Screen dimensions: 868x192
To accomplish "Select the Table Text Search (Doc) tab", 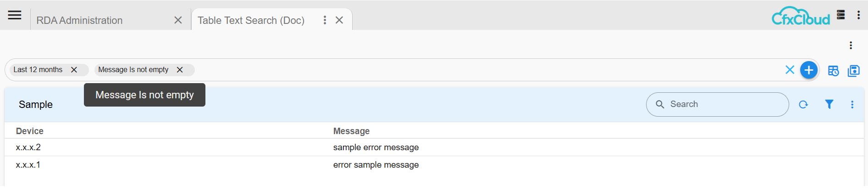I will 251,20.
